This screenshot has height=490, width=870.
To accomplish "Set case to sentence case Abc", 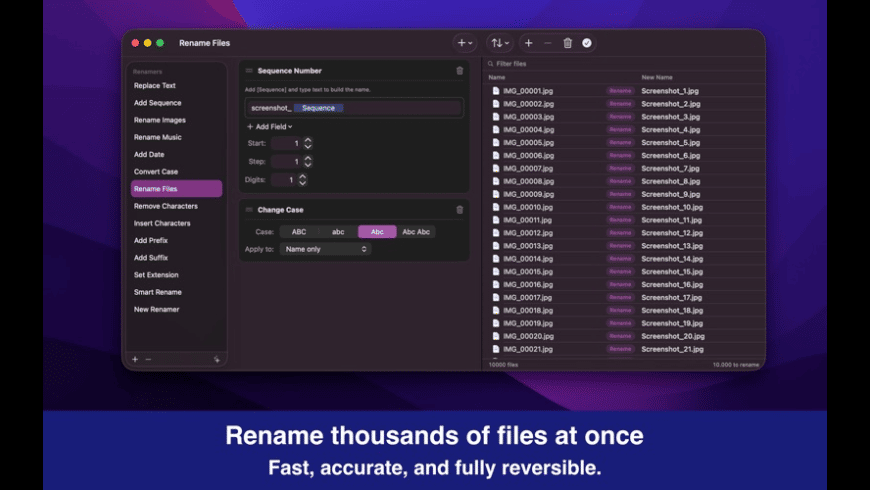I will pos(377,232).
